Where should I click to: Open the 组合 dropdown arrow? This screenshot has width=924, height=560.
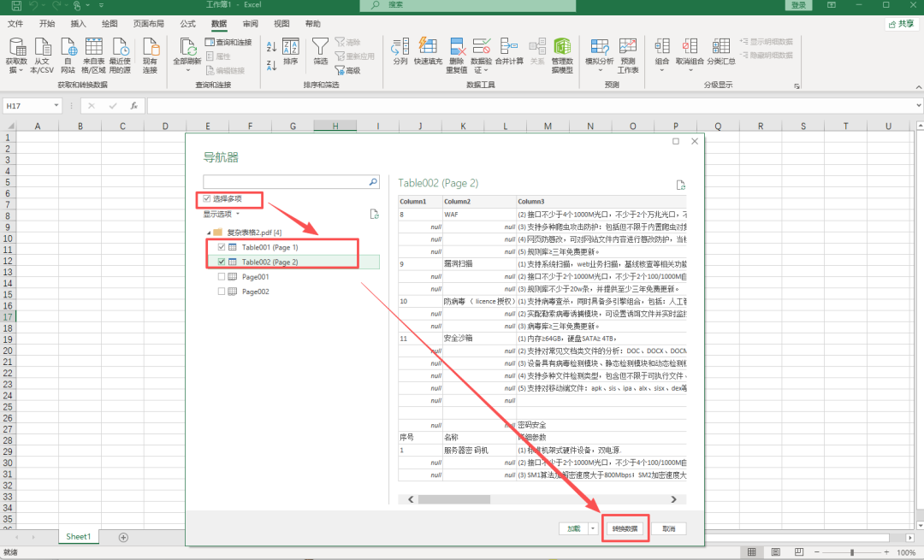tap(661, 70)
